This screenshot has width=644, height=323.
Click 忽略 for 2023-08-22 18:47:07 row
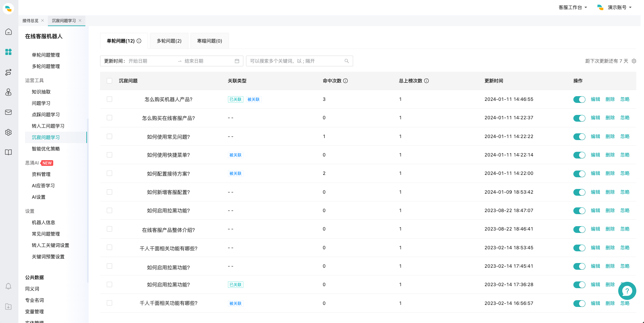625,210
